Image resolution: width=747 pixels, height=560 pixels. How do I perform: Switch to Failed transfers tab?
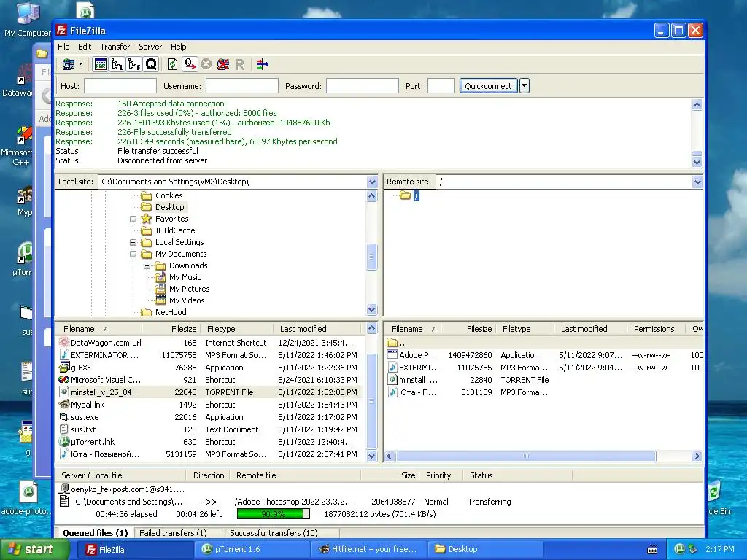pos(173,533)
